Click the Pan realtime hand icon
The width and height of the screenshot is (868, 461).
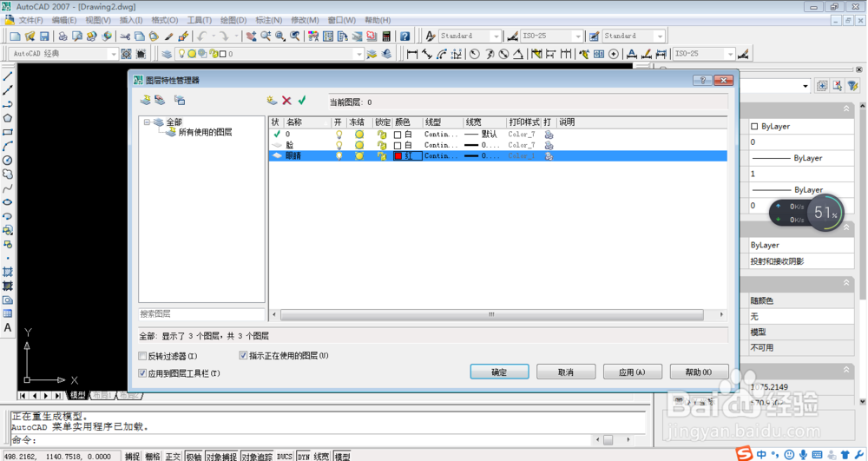(252, 36)
